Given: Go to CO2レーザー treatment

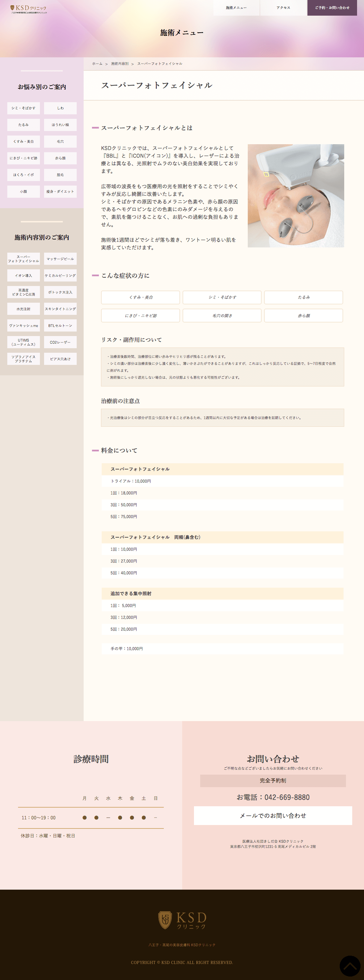Looking at the screenshot, I should tap(60, 342).
